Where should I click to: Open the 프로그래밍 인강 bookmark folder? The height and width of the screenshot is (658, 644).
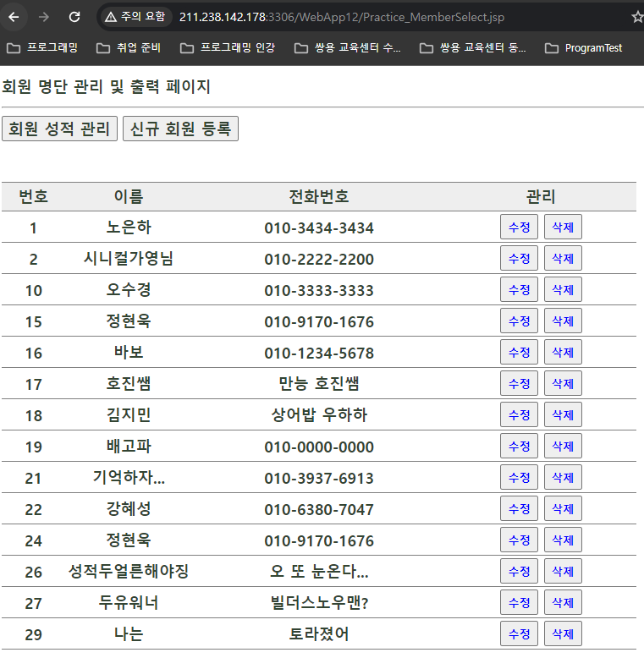tap(228, 48)
